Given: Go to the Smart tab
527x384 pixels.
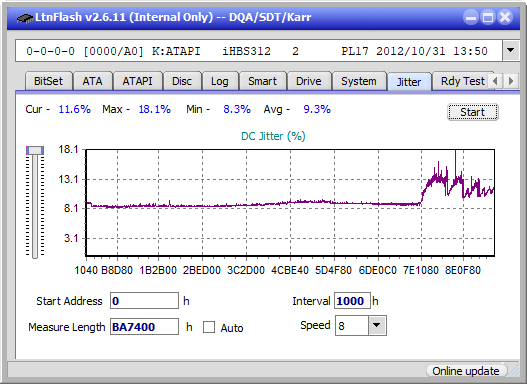Looking at the screenshot, I should (x=262, y=81).
